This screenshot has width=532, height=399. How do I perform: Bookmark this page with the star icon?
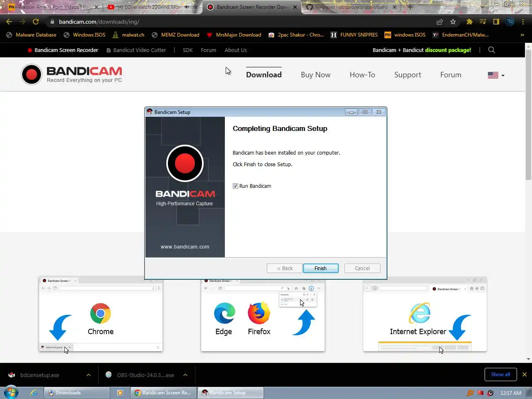(x=453, y=22)
